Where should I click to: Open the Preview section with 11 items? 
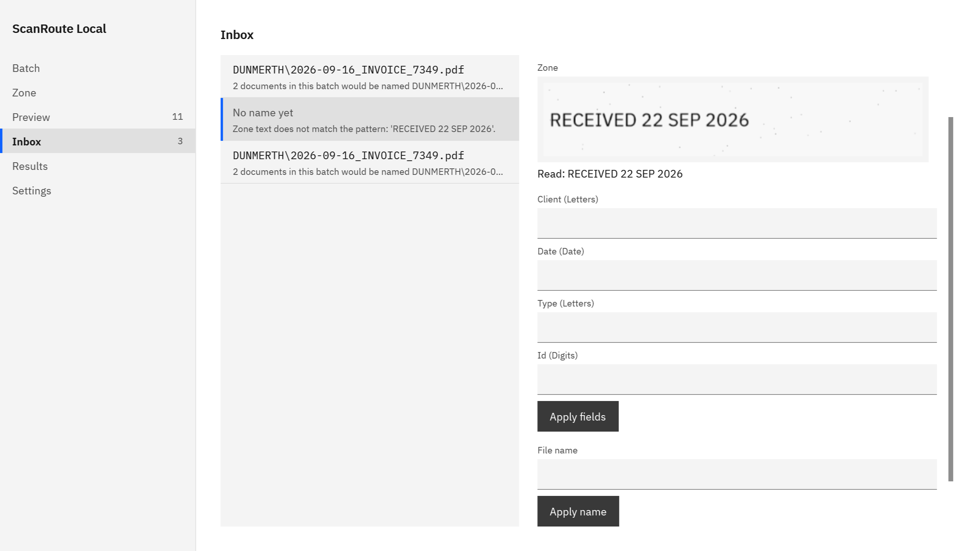98,117
